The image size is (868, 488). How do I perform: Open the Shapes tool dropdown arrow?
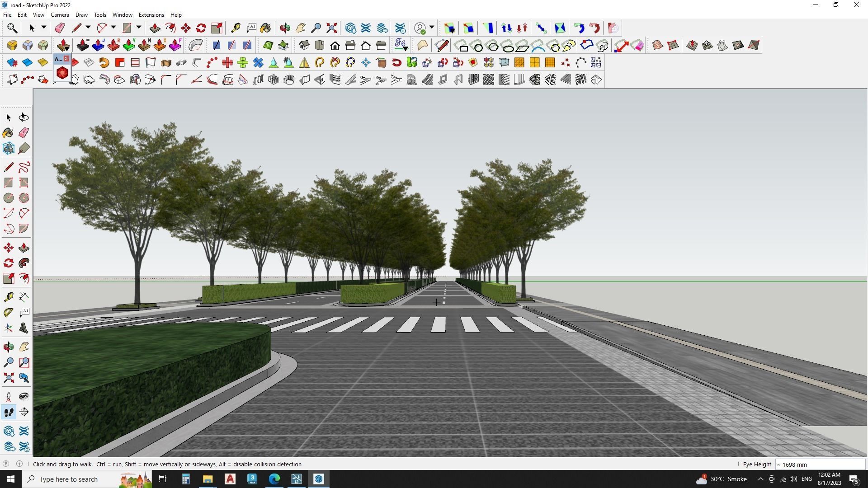tap(139, 28)
